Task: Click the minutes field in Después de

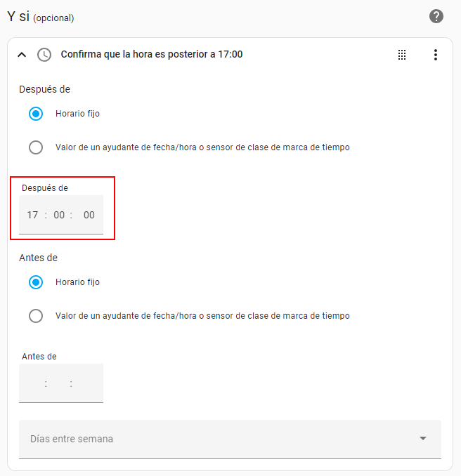Action: [59, 215]
